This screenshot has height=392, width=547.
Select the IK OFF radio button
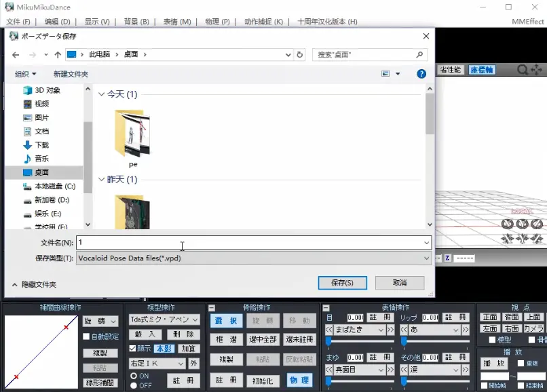click(134, 386)
